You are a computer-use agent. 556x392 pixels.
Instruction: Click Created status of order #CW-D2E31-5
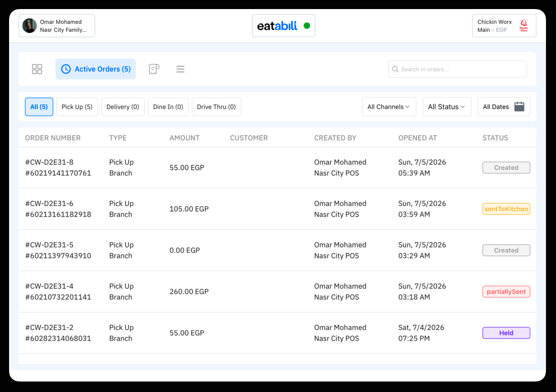point(506,250)
